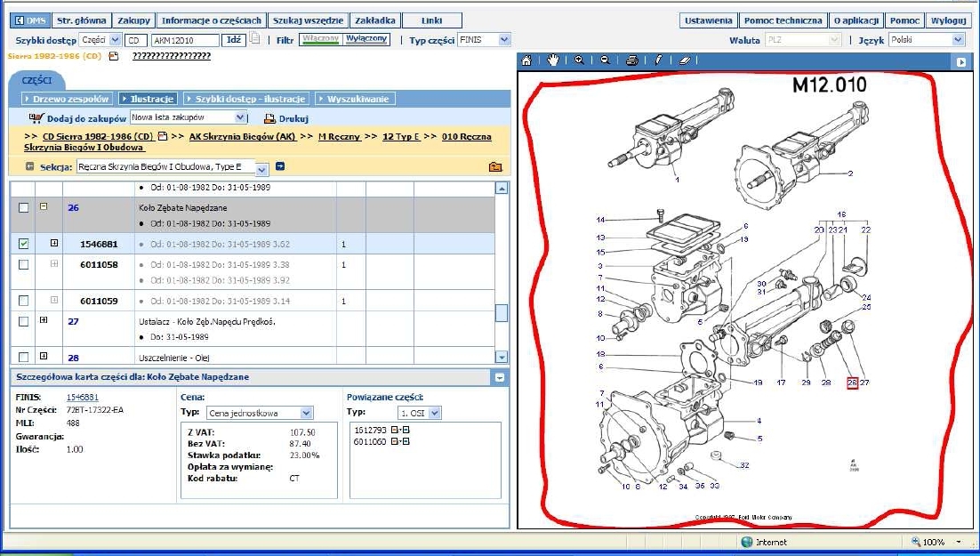Switch to Szybki dostęp - ilustracje tab

[247, 99]
